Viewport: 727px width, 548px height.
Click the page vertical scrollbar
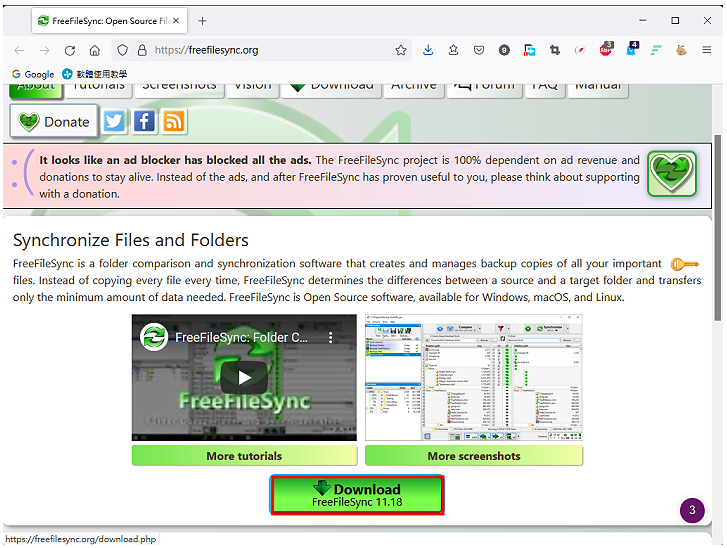coord(718,227)
